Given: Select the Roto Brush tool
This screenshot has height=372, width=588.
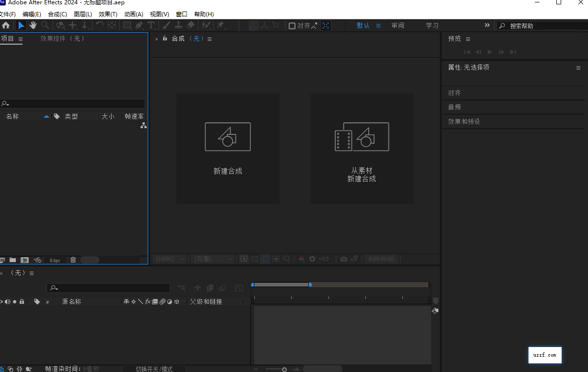Looking at the screenshot, I should coord(206,25).
